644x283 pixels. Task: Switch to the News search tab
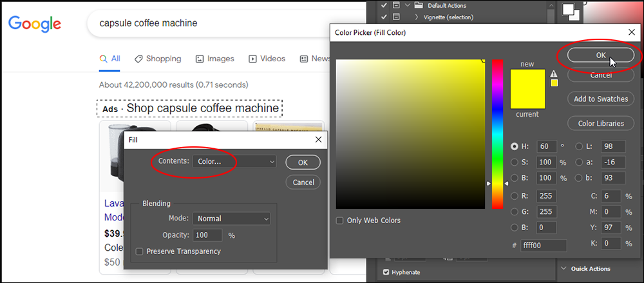point(315,59)
